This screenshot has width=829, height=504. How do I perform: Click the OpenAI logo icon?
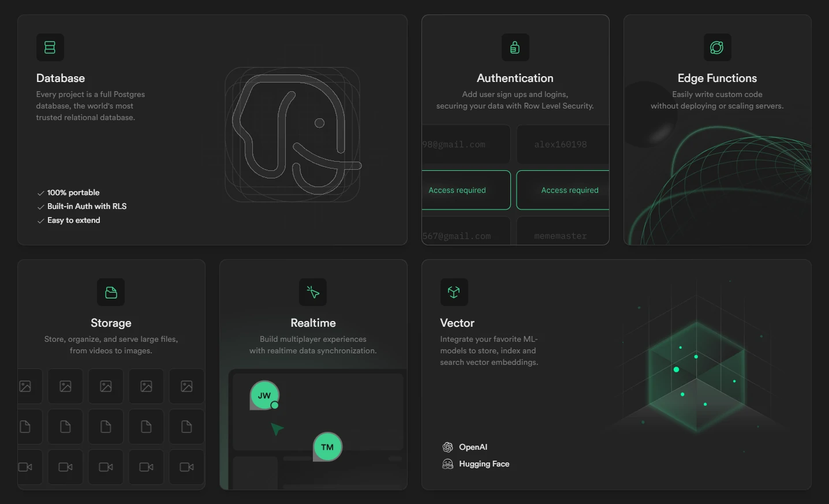tap(447, 447)
